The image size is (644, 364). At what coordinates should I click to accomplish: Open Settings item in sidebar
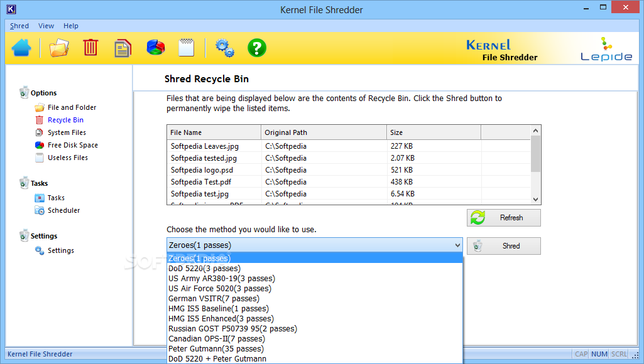coord(61,250)
